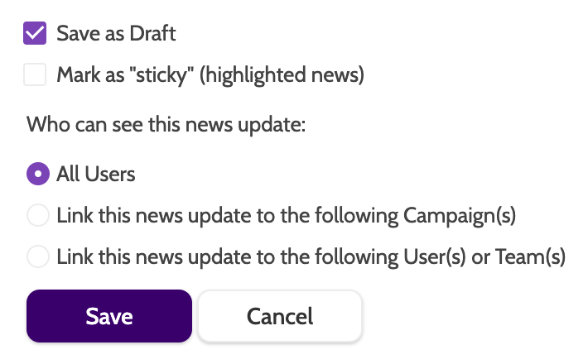Click the "Who can see this news update:" heading

tap(166, 125)
